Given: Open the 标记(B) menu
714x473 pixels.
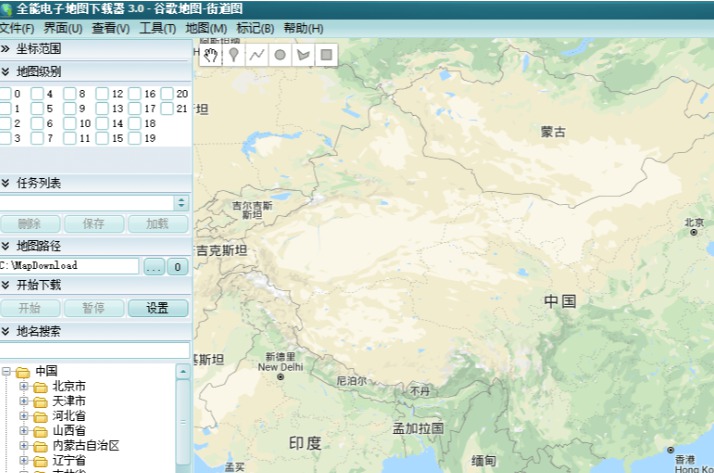Looking at the screenshot, I should (x=255, y=28).
